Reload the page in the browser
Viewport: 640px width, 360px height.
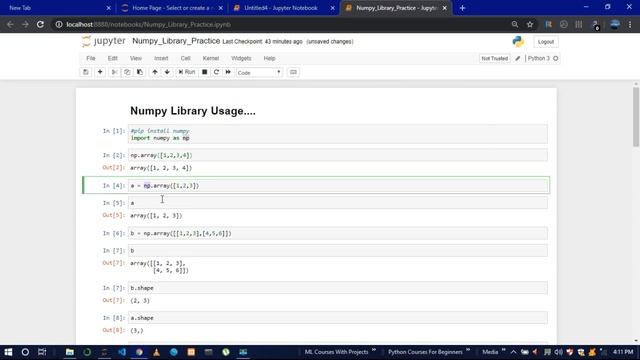[40, 24]
